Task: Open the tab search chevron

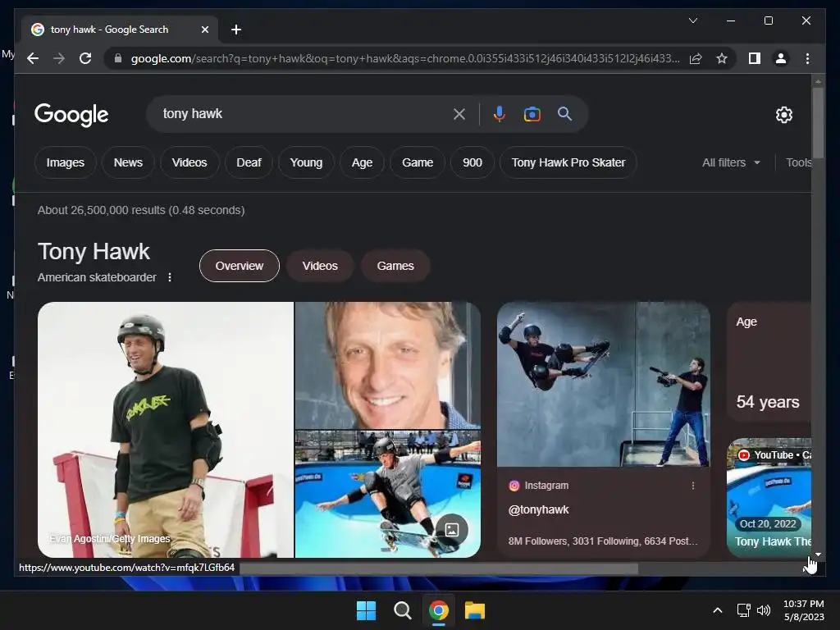Action: point(692,21)
